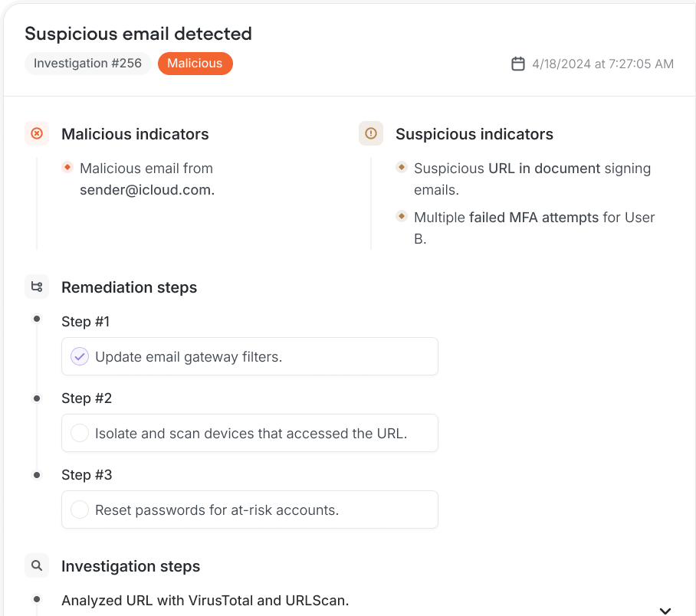This screenshot has width=696, height=616.
Task: Check the Isolate and scan devices step
Action: pyautogui.click(x=79, y=432)
